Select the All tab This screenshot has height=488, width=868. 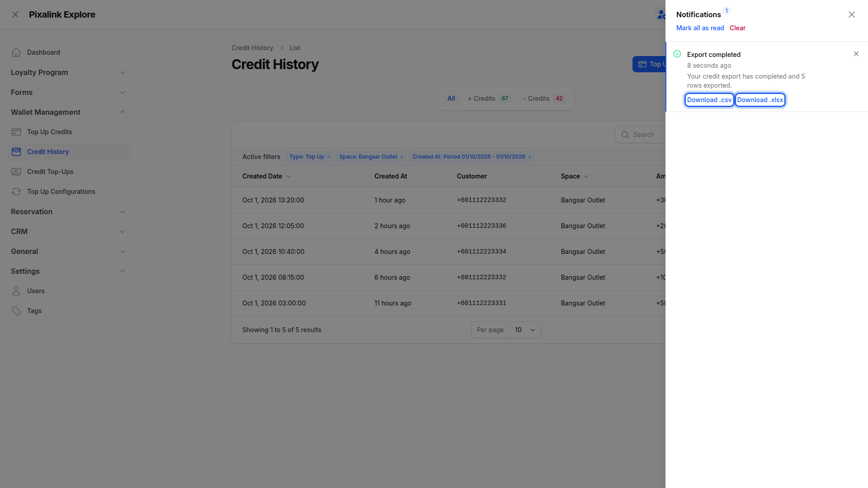(x=451, y=99)
